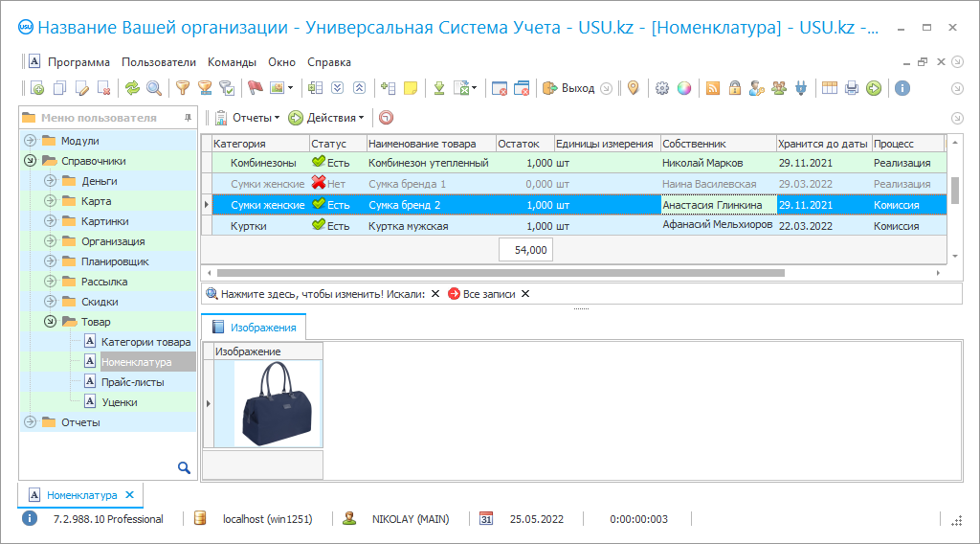Viewport: 980px width, 544px height.
Task: Switch to the Изображения tab
Action: [x=254, y=327]
